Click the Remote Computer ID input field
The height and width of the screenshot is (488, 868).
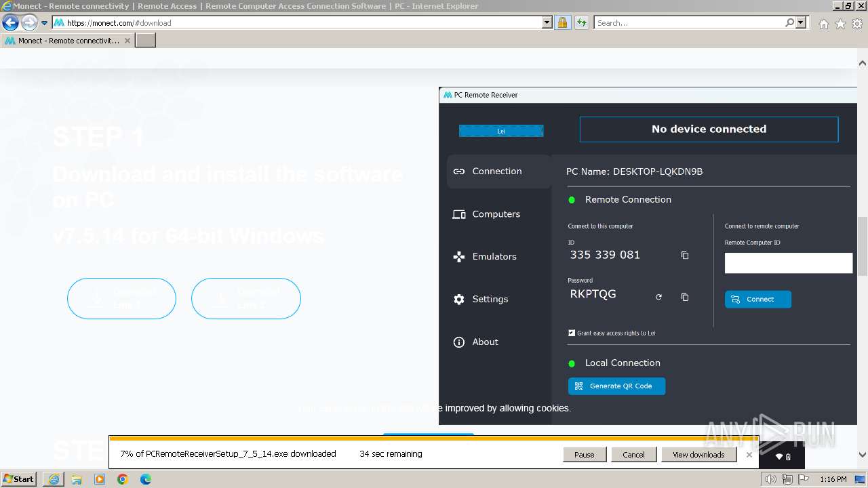pyautogui.click(x=788, y=263)
